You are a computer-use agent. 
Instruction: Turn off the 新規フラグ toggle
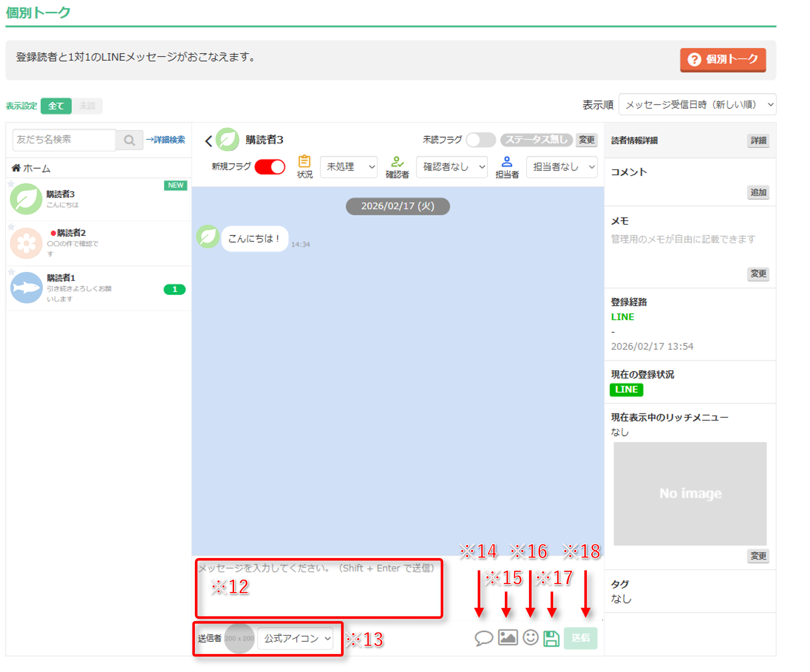[270, 167]
